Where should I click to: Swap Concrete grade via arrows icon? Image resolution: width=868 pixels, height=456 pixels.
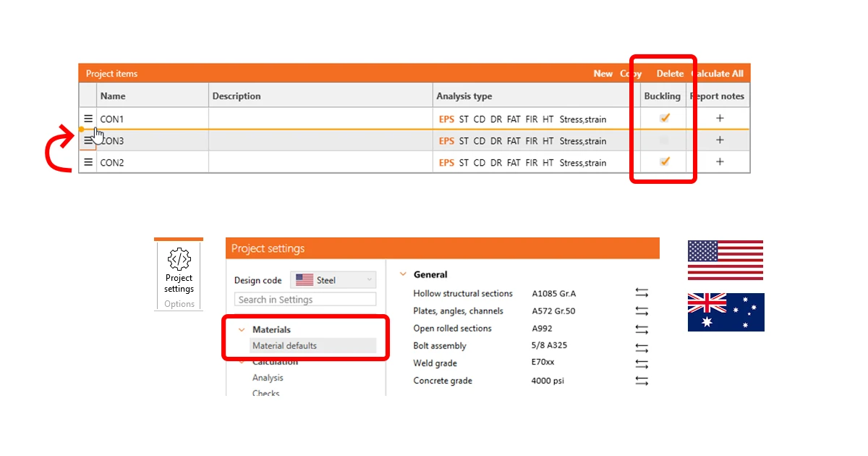[642, 381]
